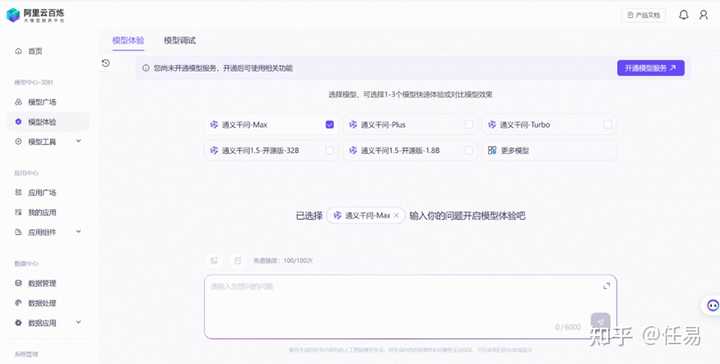This screenshot has height=364, width=720.
Task: Open the 首页 home icon
Action: click(x=18, y=51)
